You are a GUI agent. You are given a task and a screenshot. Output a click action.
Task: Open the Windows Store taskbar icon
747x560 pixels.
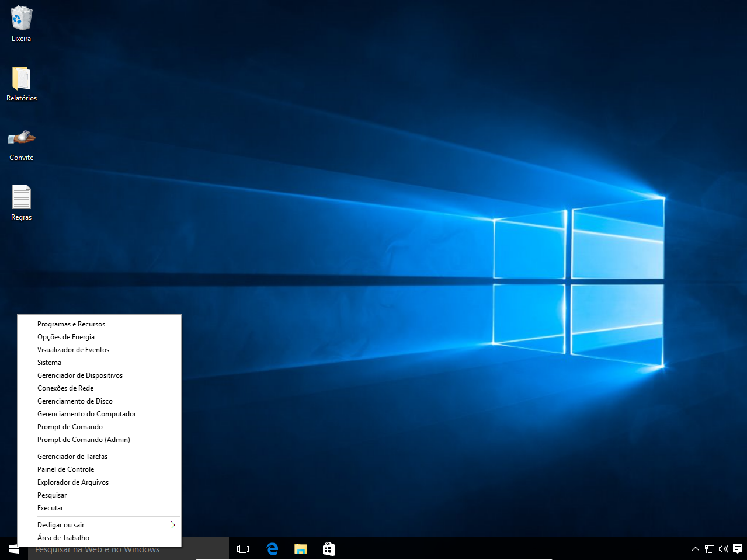(x=329, y=549)
